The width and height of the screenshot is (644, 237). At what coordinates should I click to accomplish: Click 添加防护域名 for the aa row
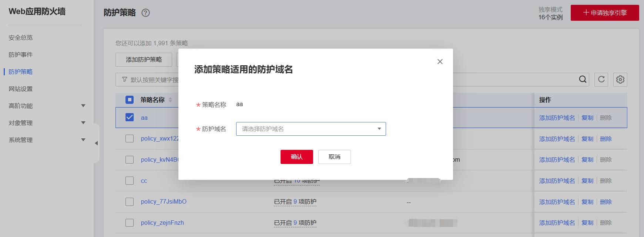[x=557, y=118]
